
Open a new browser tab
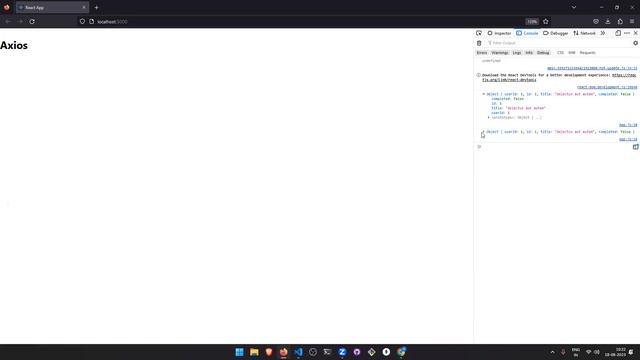coord(96,7)
